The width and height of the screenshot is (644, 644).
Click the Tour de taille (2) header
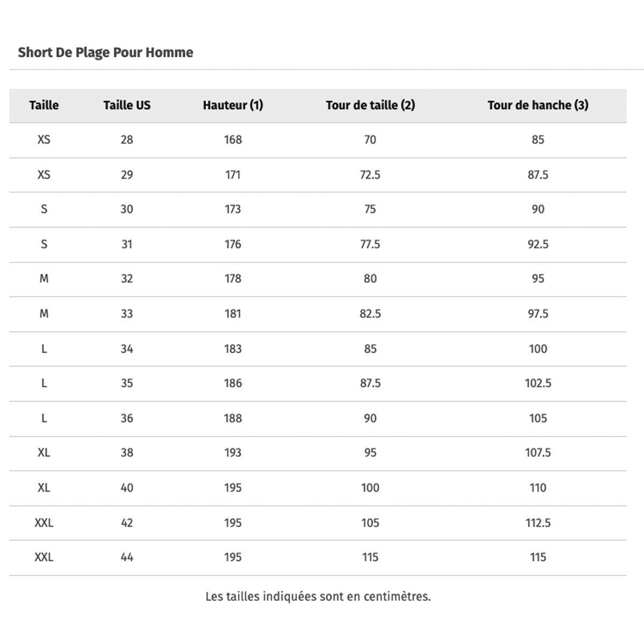(370, 105)
